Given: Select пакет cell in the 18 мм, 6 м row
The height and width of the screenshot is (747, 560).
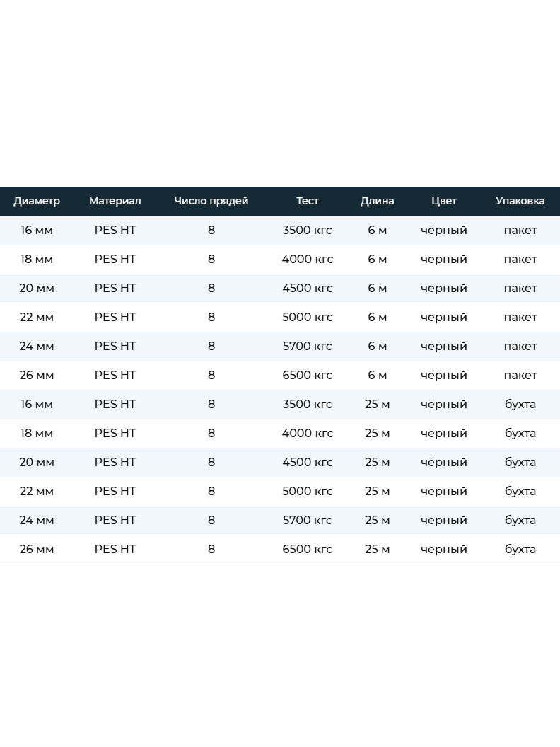Looking at the screenshot, I should pos(520,260).
